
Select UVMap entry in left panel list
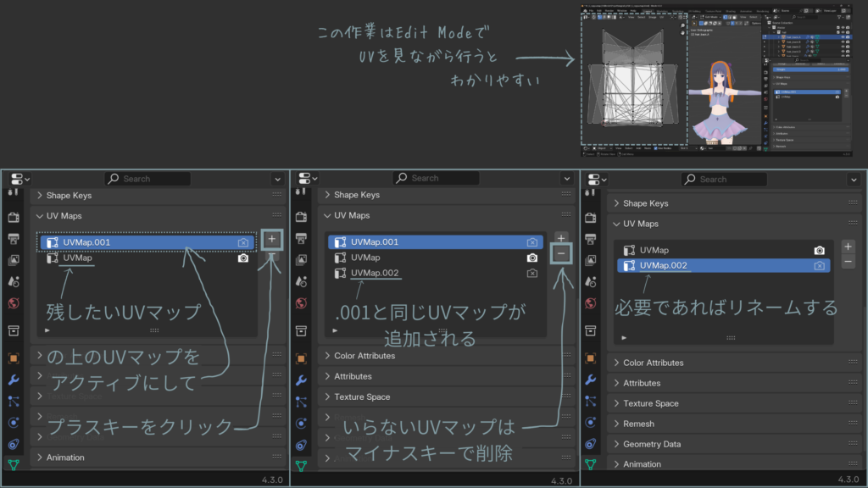tap(78, 258)
